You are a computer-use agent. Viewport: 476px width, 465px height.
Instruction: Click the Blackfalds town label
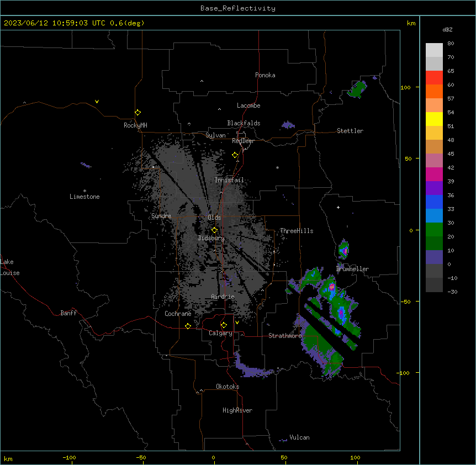click(x=244, y=123)
